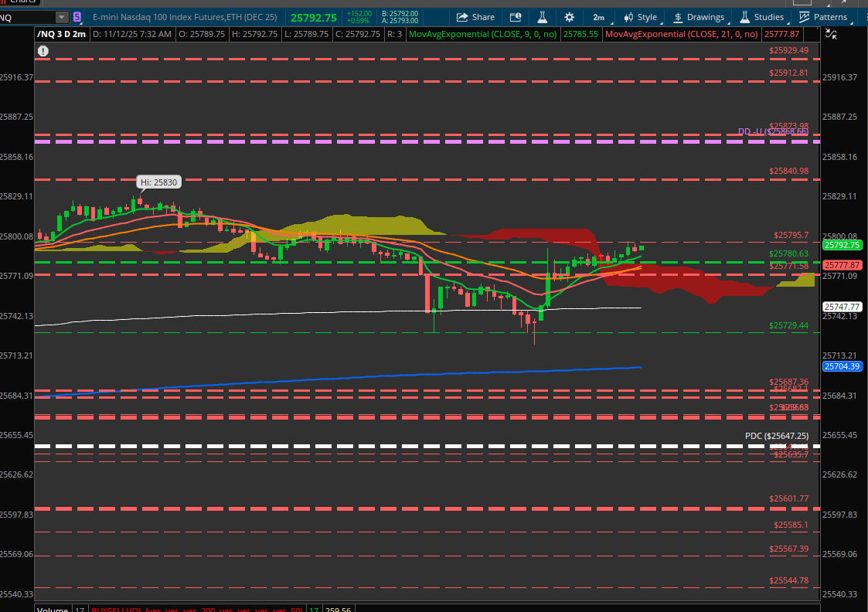Click the exclamation alert icon on chart
The height and width of the screenshot is (612, 868).
point(43,52)
